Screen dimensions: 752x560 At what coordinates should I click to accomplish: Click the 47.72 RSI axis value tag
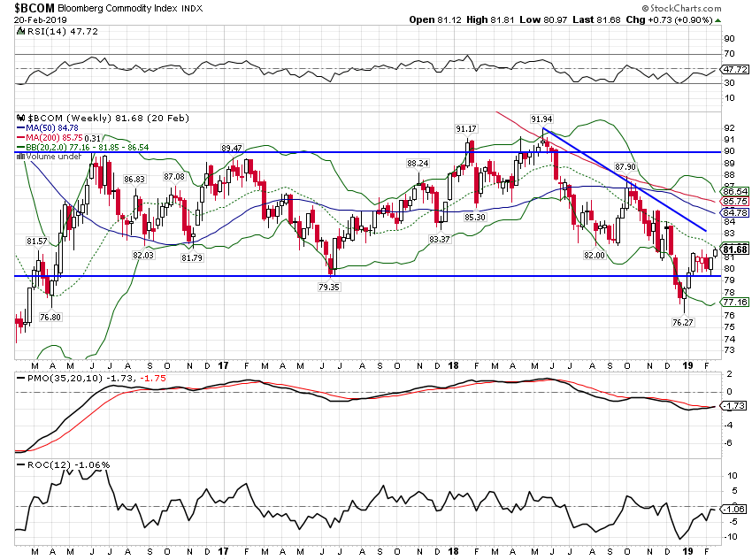(x=734, y=70)
